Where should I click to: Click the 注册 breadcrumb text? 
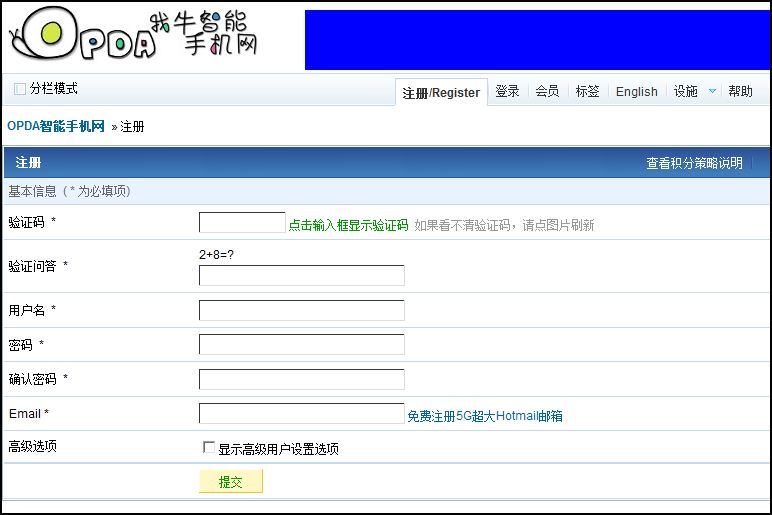click(132, 127)
